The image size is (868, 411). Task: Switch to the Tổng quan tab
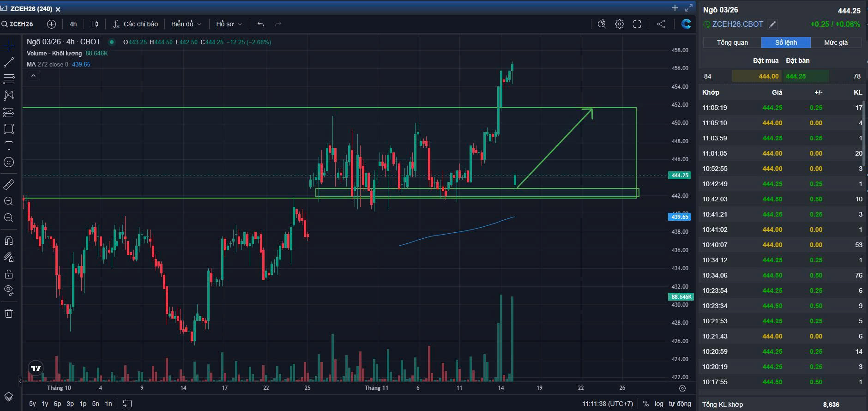click(732, 42)
